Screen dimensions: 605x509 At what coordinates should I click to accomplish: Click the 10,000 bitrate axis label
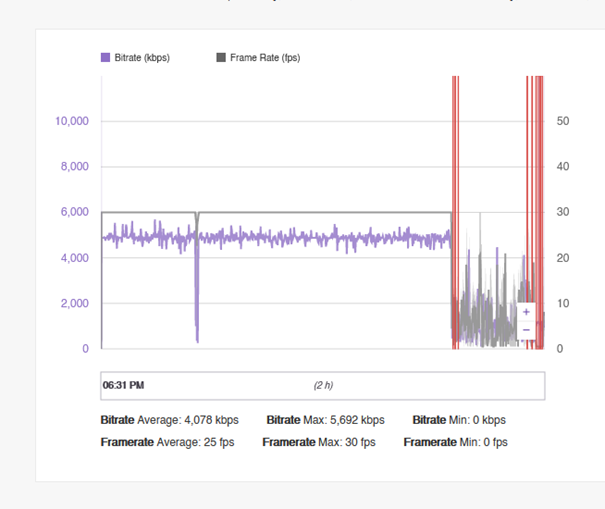click(x=72, y=121)
